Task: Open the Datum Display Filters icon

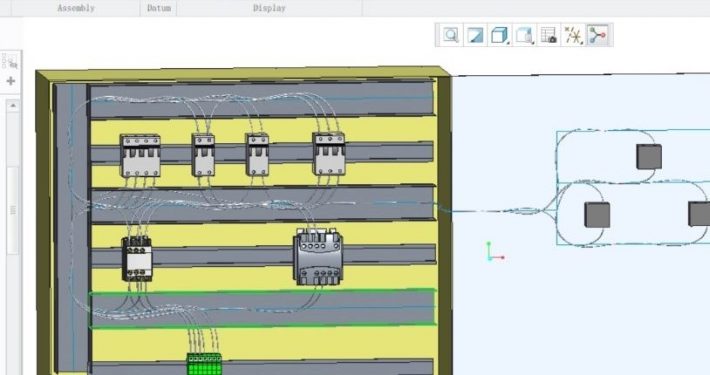Action: (573, 35)
